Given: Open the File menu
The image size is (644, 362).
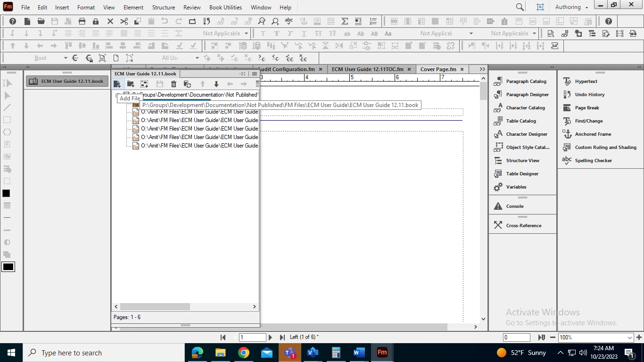Looking at the screenshot, I should pyautogui.click(x=25, y=8).
